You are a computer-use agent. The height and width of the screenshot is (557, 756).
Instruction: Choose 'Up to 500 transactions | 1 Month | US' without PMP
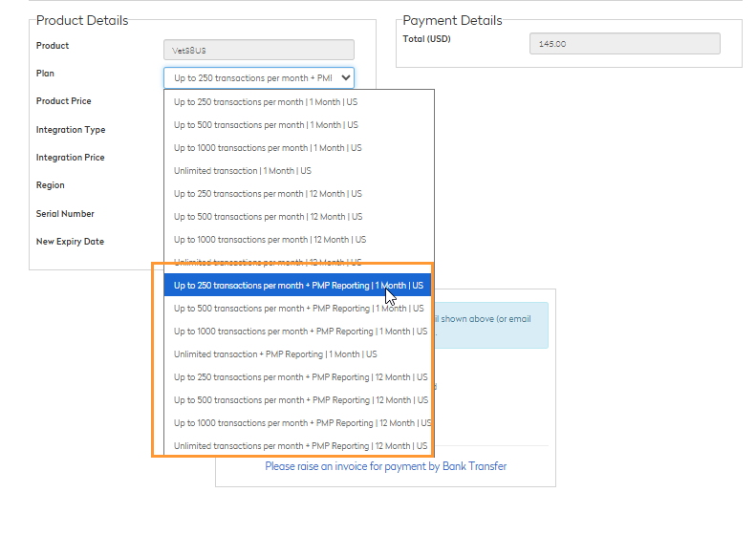point(266,125)
